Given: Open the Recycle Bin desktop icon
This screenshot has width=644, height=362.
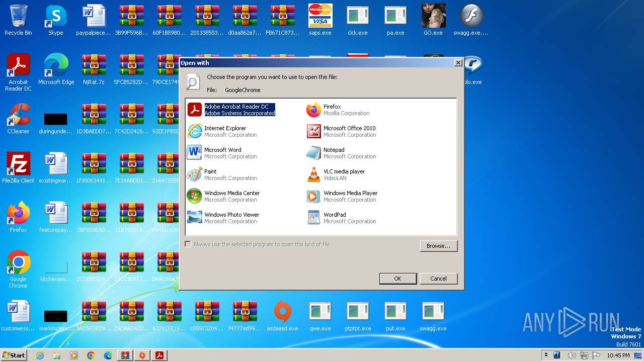Looking at the screenshot, I should click(18, 20).
